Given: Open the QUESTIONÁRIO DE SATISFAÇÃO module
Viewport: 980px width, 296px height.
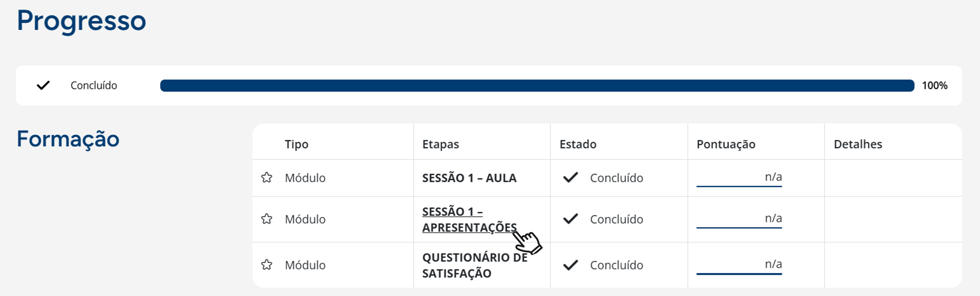Looking at the screenshot, I should pos(474,265).
